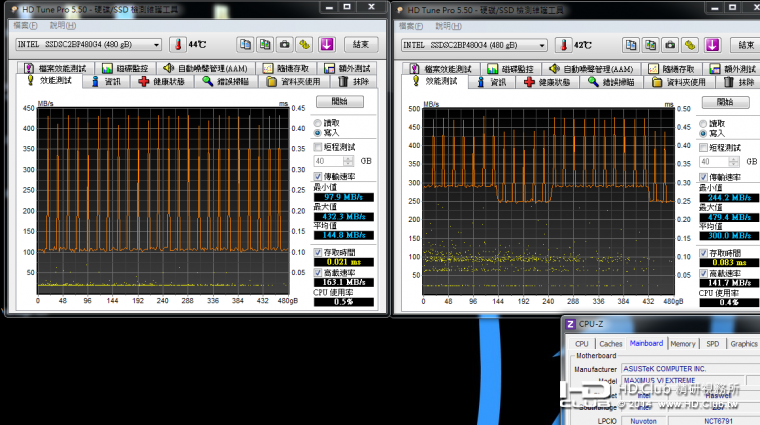The height and width of the screenshot is (425, 760).
Task: Click the CPU-Z title bar icon
Action: [x=570, y=324]
